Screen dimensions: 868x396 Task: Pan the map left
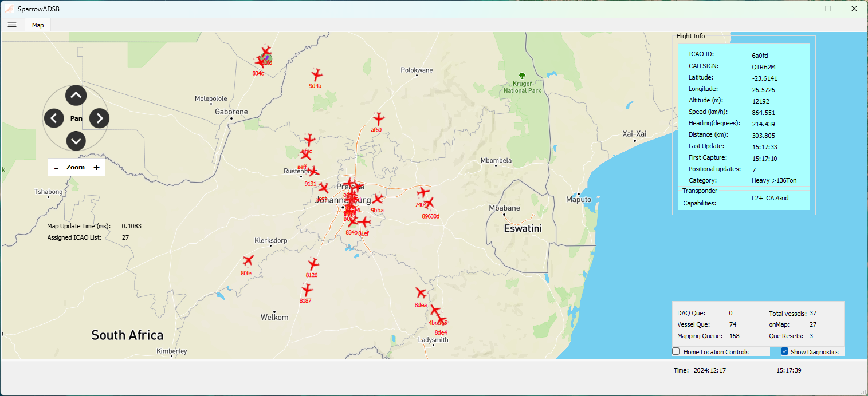pyautogui.click(x=54, y=118)
